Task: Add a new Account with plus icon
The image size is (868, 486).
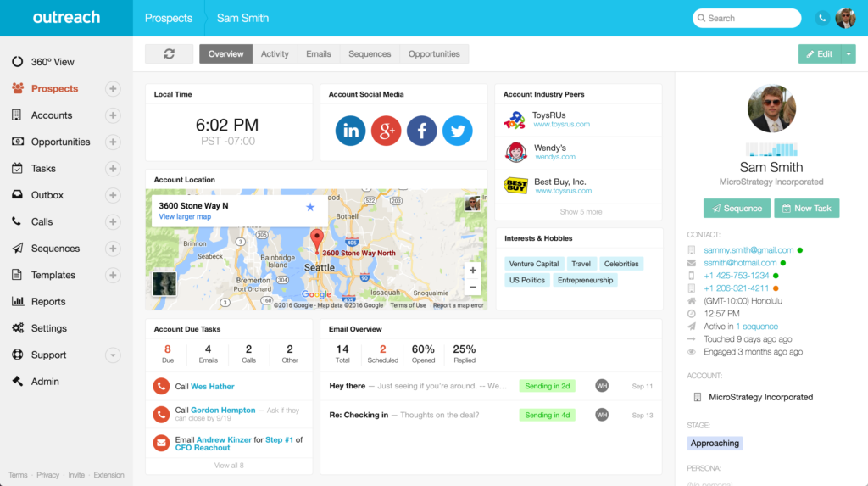Action: (113, 115)
